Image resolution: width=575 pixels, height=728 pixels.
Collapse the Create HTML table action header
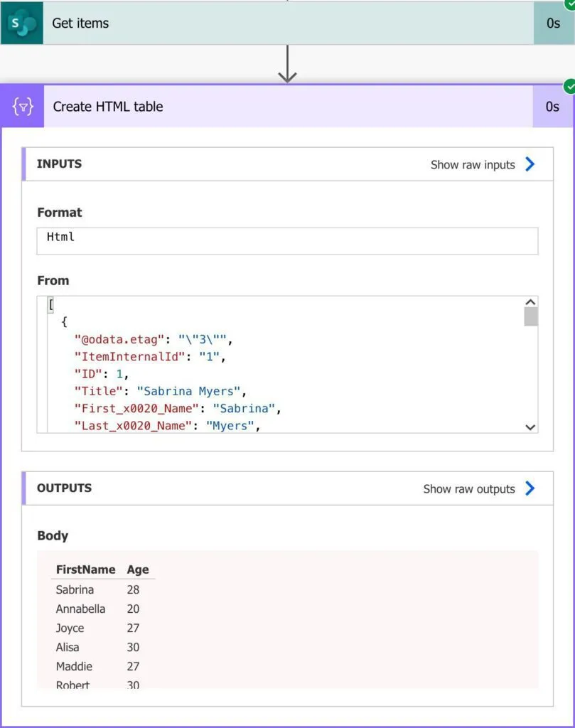point(284,107)
